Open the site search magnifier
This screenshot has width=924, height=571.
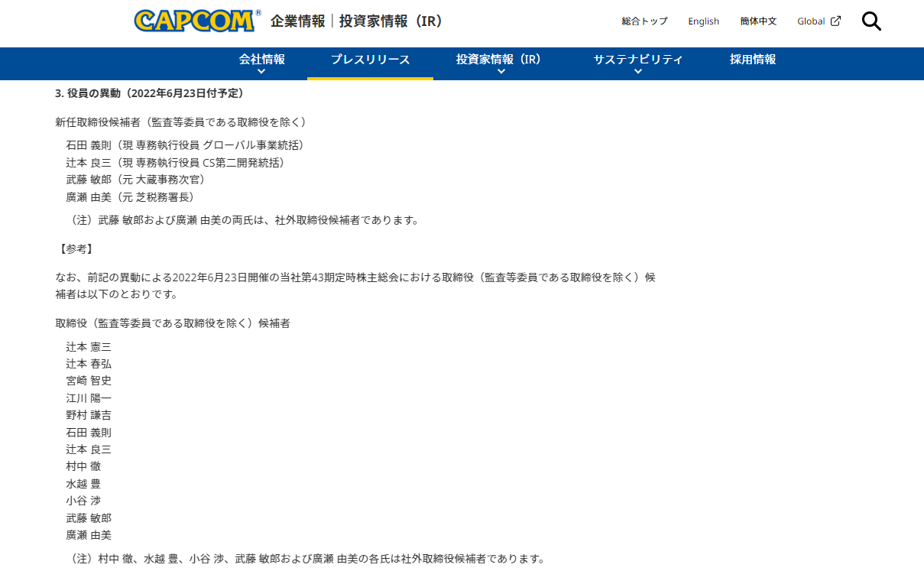(x=871, y=21)
